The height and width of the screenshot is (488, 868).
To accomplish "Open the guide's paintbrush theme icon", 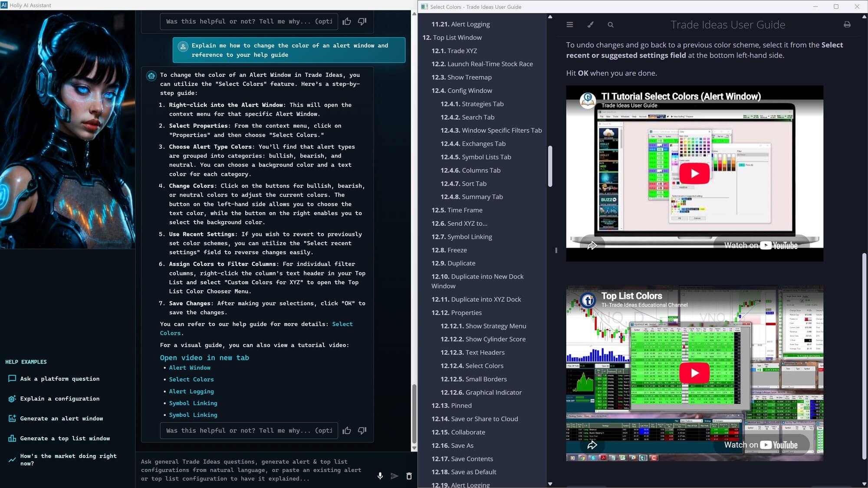I will (590, 25).
